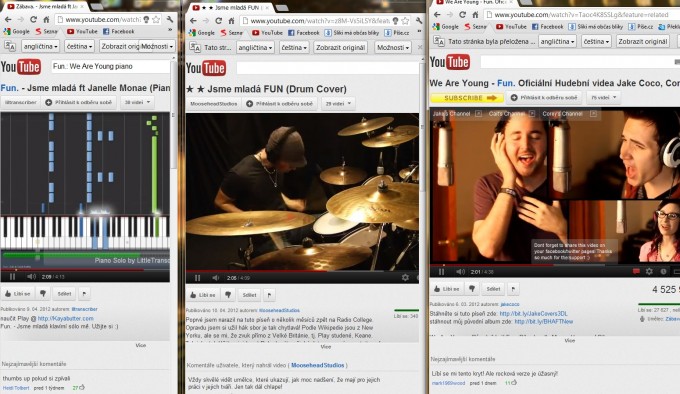
Task: Click thumbs down under drum cover video
Action: click(x=228, y=295)
